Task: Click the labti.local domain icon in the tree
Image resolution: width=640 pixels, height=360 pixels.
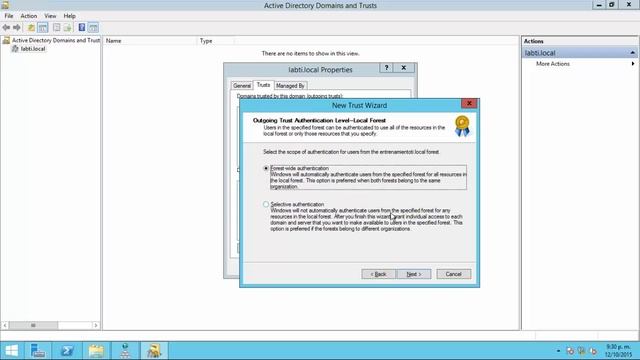Action: click(x=15, y=49)
